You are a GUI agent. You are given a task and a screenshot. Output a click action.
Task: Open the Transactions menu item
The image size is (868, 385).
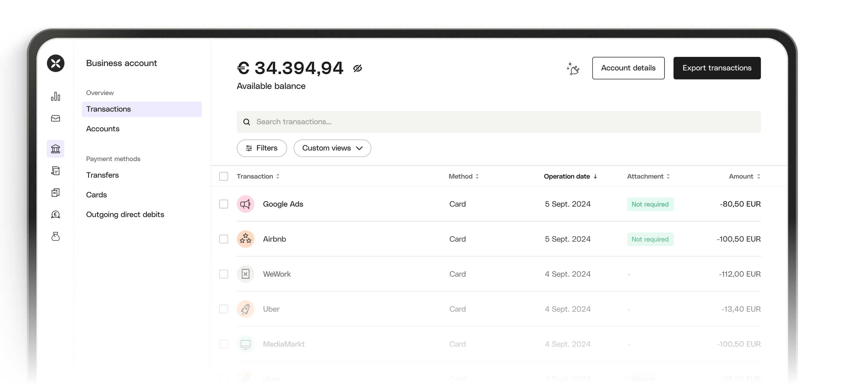pyautogui.click(x=141, y=109)
